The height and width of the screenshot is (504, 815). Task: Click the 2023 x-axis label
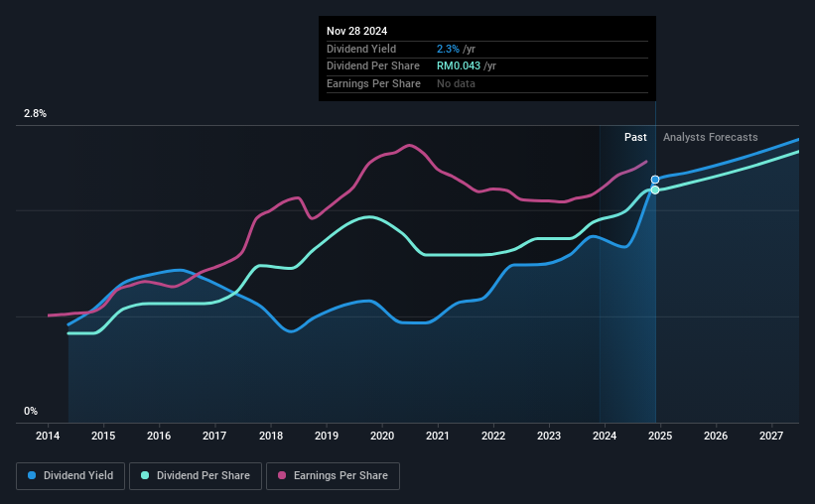click(x=549, y=436)
